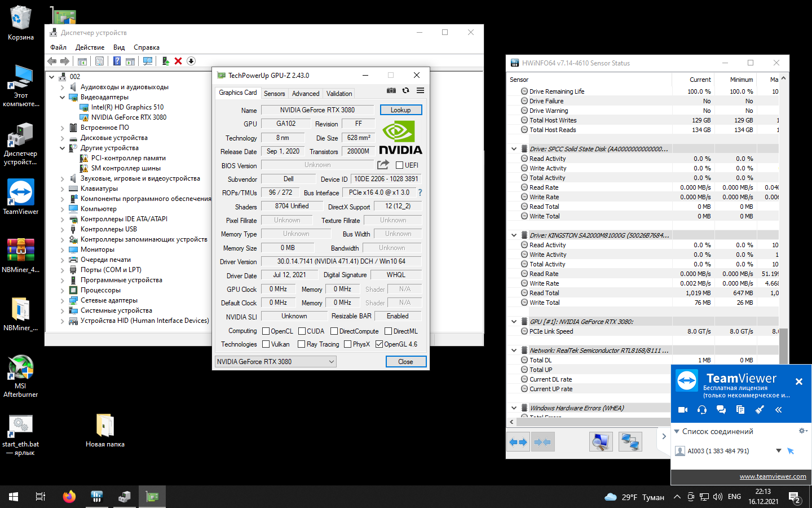Collapse TeamViewer toolbar with double chevron
Viewport: 812px width, 508px height.
[779, 410]
